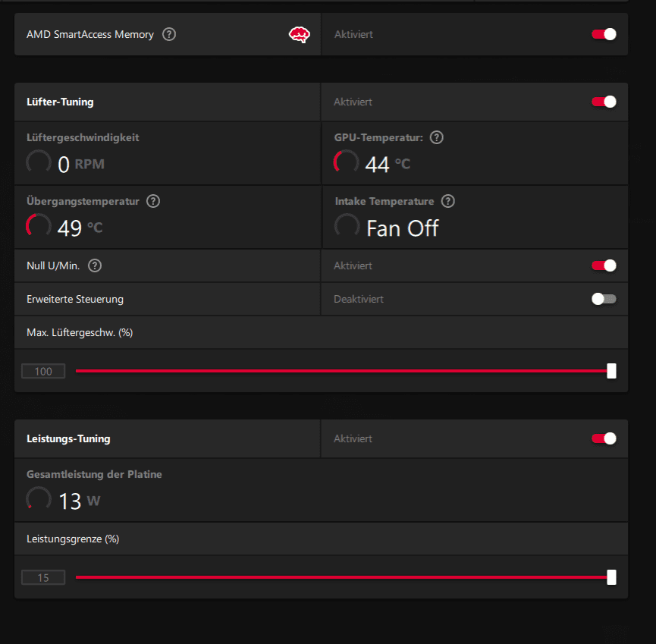656x644 pixels.
Task: Click Aktiviert status in Null U/Min. row
Action: 353,265
